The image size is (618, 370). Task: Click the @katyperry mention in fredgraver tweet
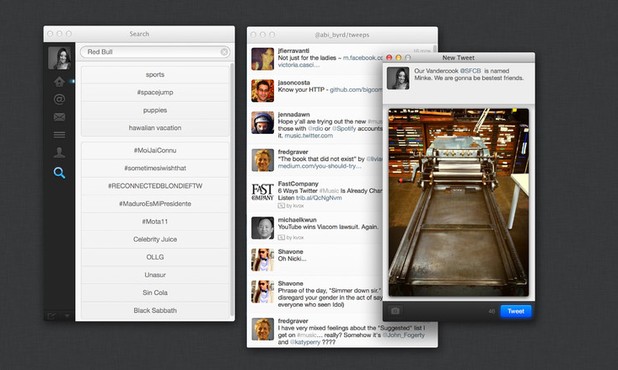coord(305,342)
